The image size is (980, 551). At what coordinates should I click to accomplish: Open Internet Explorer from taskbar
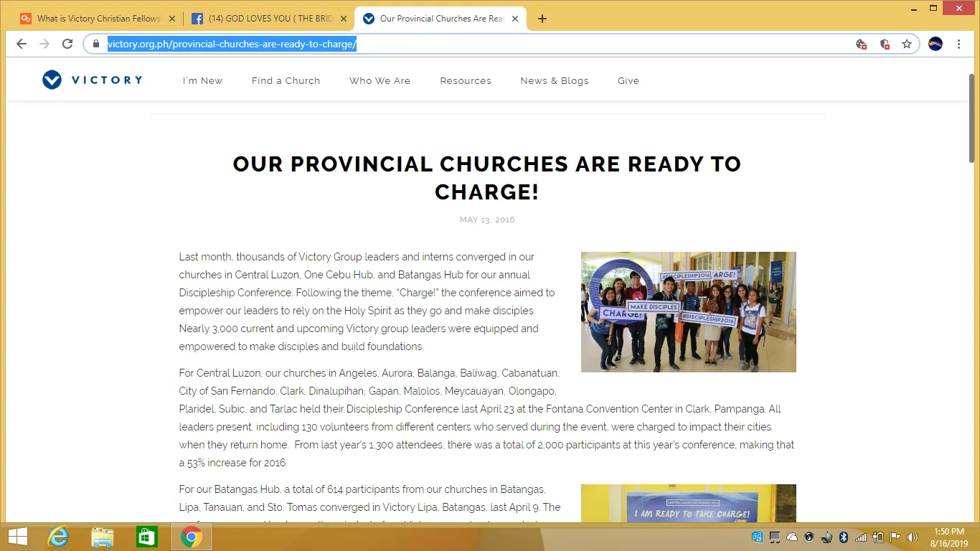[57, 537]
